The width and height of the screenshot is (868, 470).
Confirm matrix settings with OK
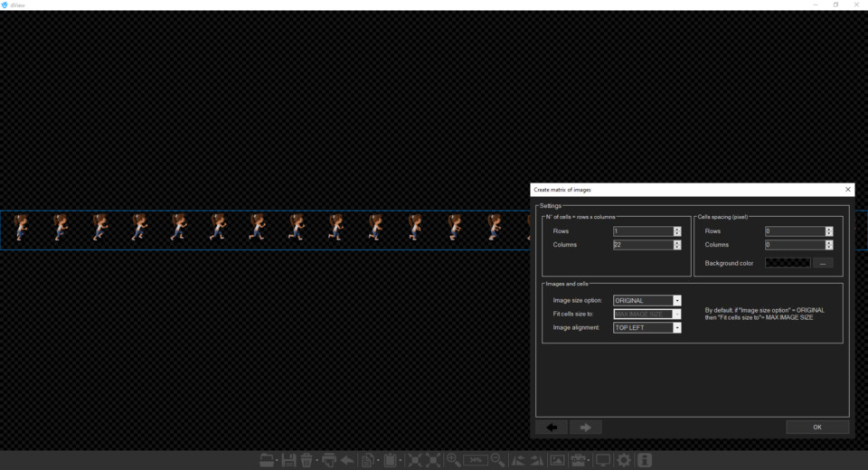[817, 427]
